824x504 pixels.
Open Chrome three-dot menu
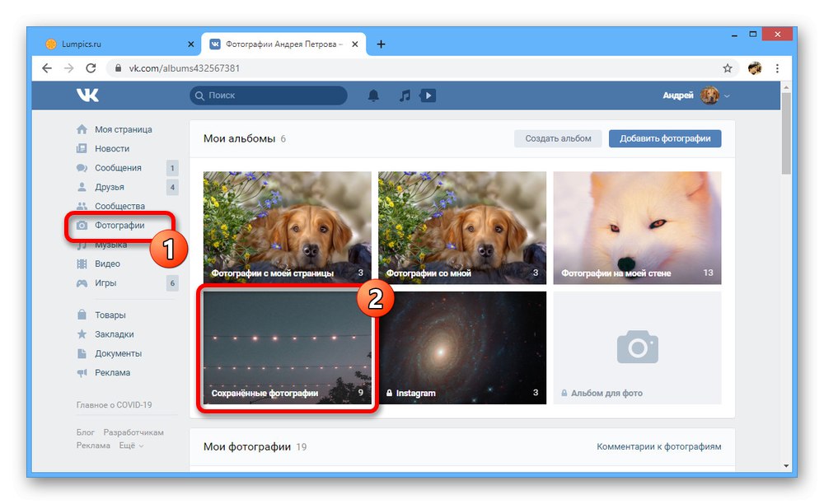coord(777,68)
